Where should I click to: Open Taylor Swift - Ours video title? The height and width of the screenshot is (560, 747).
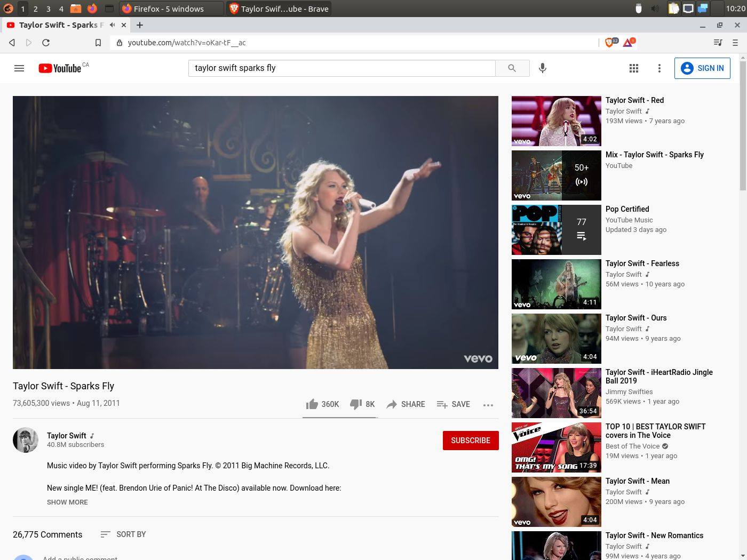(636, 318)
